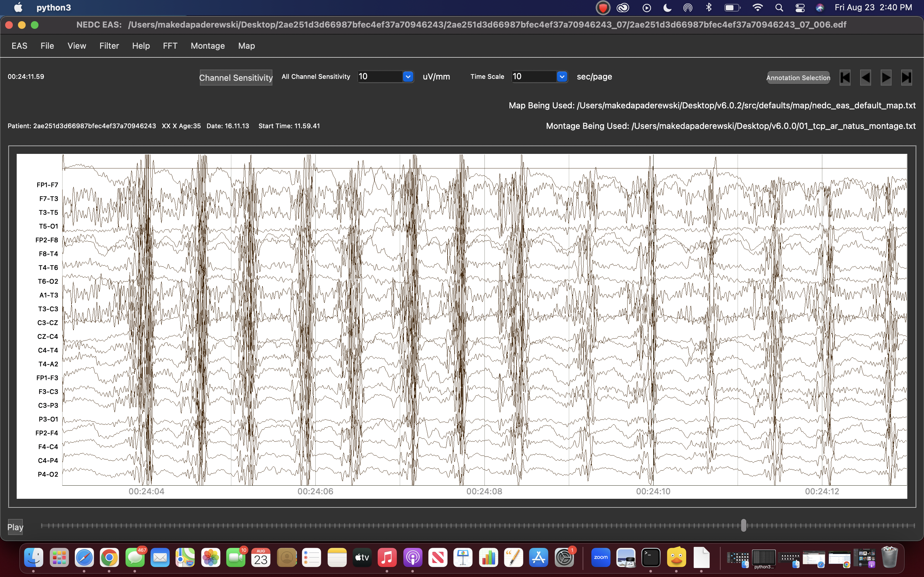
Task: Open the Montage menu
Action: click(x=208, y=46)
